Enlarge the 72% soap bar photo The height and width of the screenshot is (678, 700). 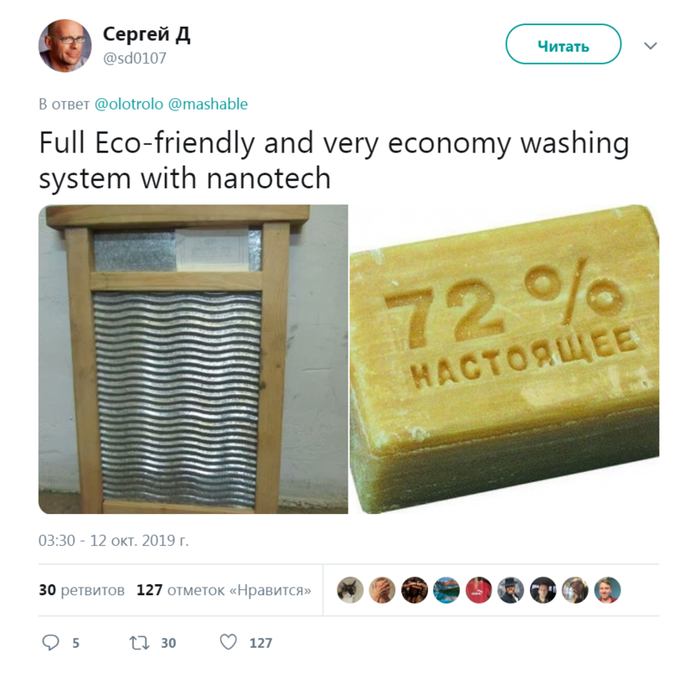tap(504, 359)
